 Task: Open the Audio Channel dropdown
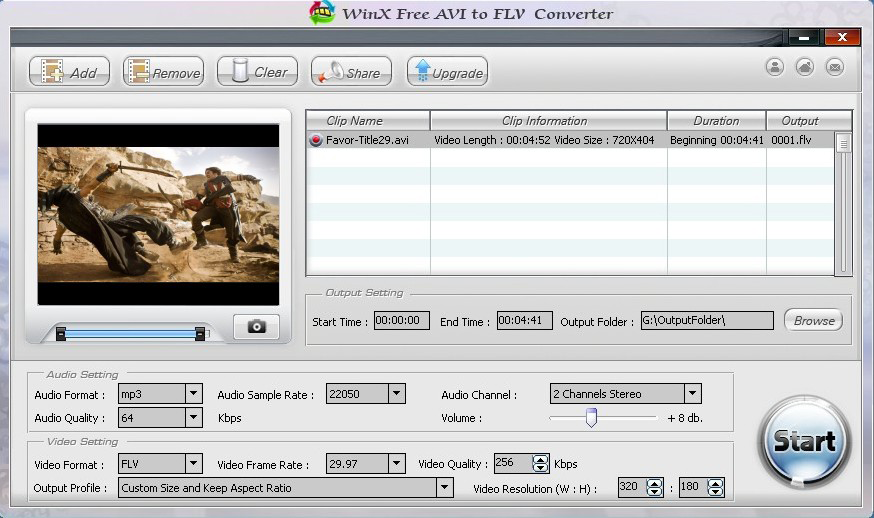point(692,394)
